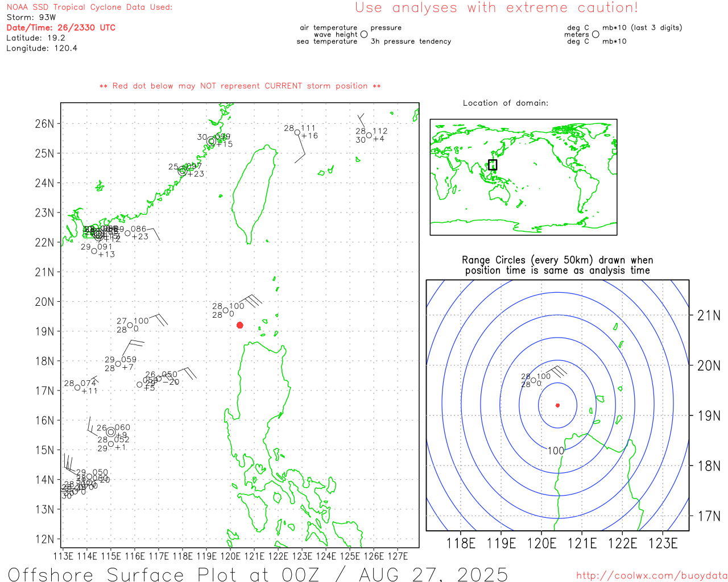728x582 pixels.
Task: Click the 123E label on range map axis
Action: (663, 543)
